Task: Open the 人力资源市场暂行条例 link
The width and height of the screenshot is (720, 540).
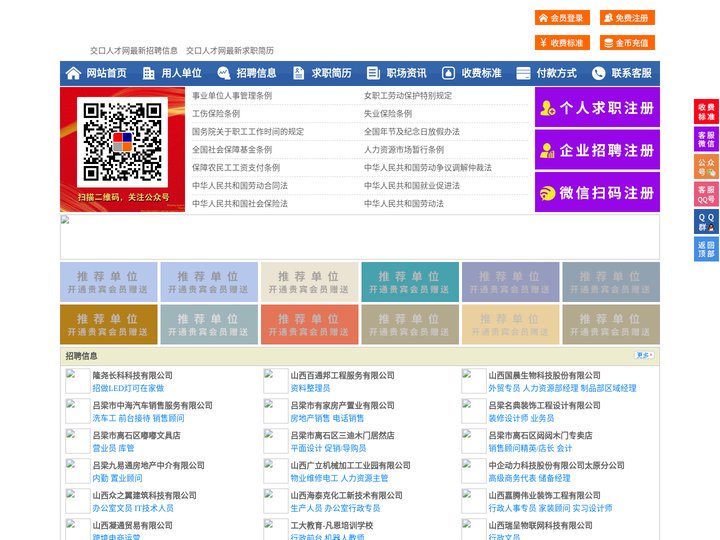Action: tap(404, 150)
